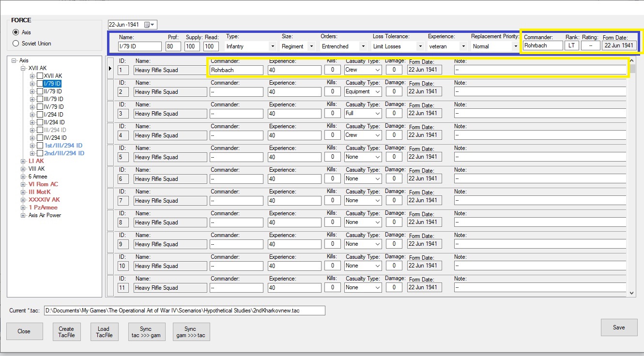Tick the 1st/III/294 ID checkbox
The image size is (644, 356).
click(40, 146)
